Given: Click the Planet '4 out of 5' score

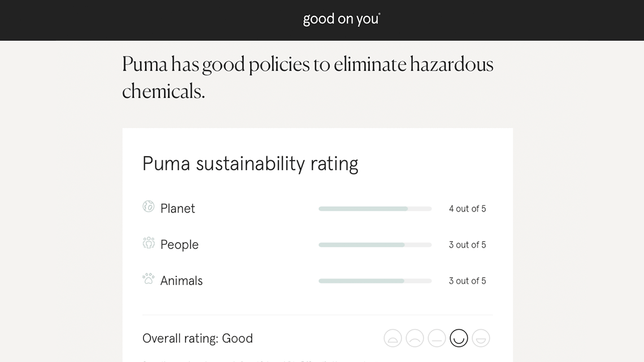Looking at the screenshot, I should click(x=467, y=209).
